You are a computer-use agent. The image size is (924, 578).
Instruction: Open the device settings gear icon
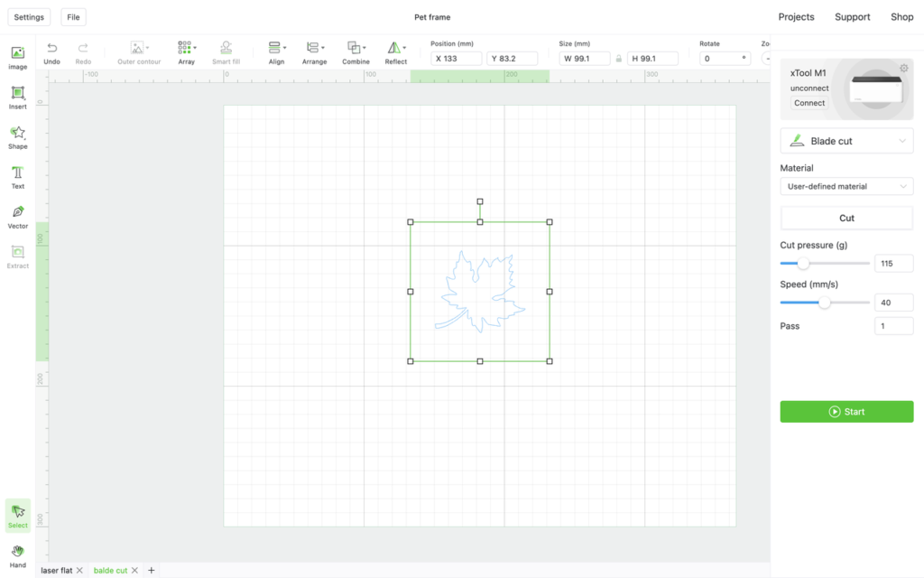click(904, 69)
